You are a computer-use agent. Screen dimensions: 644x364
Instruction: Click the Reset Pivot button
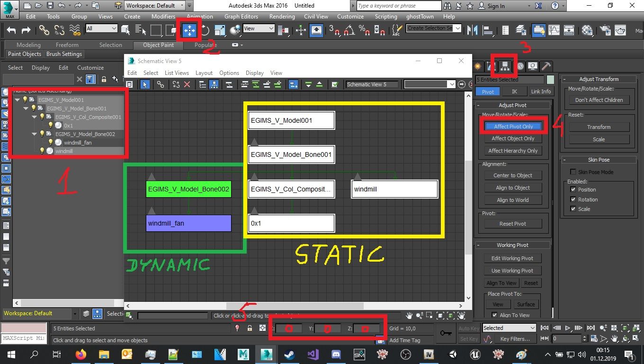pos(513,224)
